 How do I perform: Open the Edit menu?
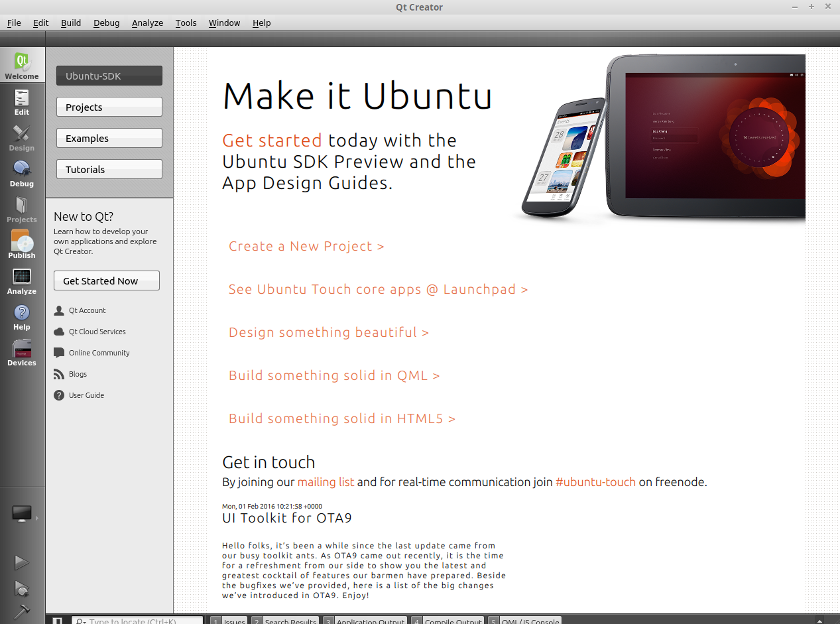41,23
